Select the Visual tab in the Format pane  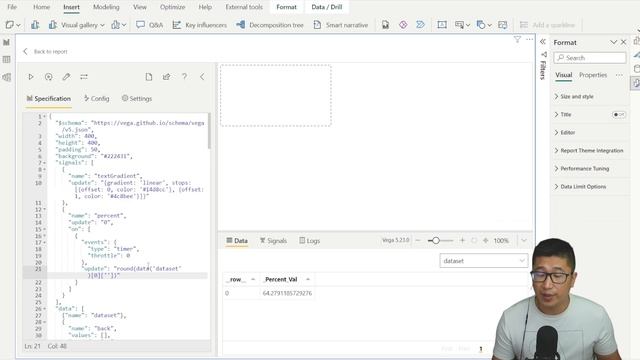(x=564, y=75)
